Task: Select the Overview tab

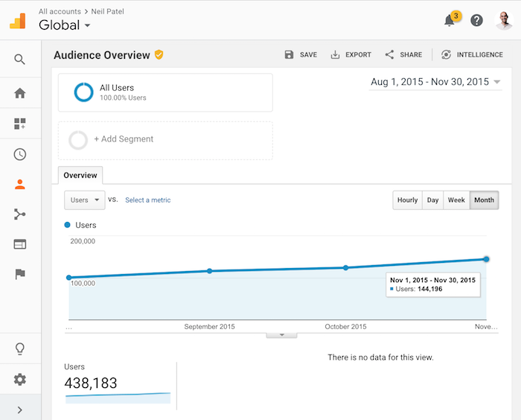Action: pyautogui.click(x=80, y=176)
